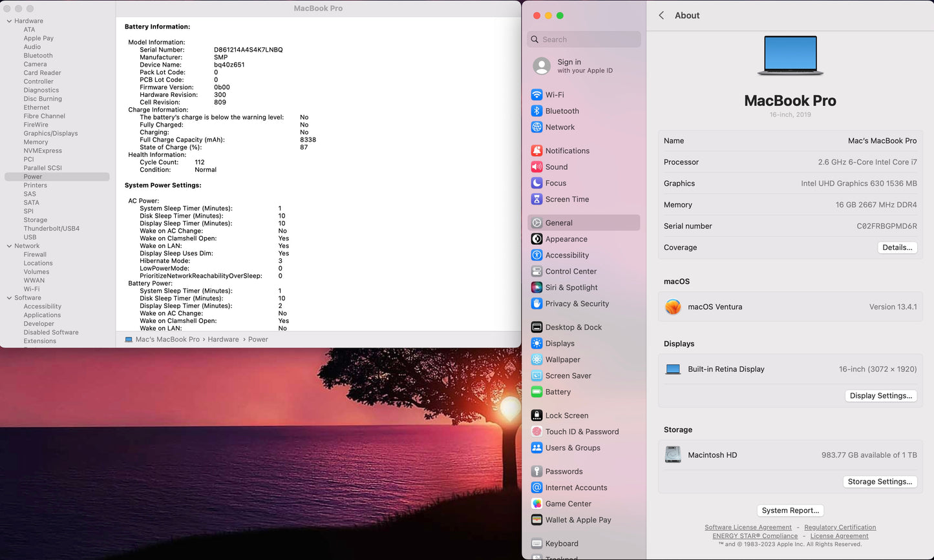Sign in with your Apple ID
This screenshot has width=934, height=560.
[584, 66]
